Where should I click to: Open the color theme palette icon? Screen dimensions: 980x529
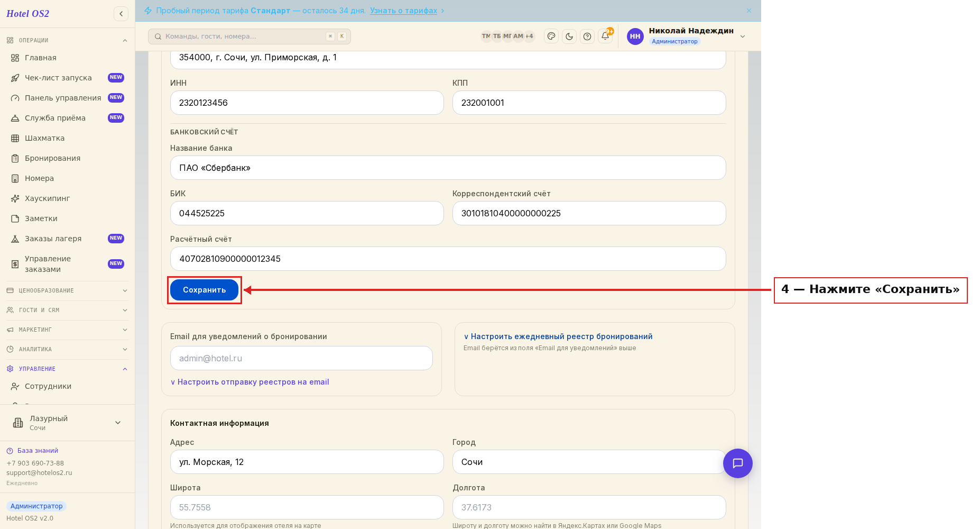tap(551, 37)
